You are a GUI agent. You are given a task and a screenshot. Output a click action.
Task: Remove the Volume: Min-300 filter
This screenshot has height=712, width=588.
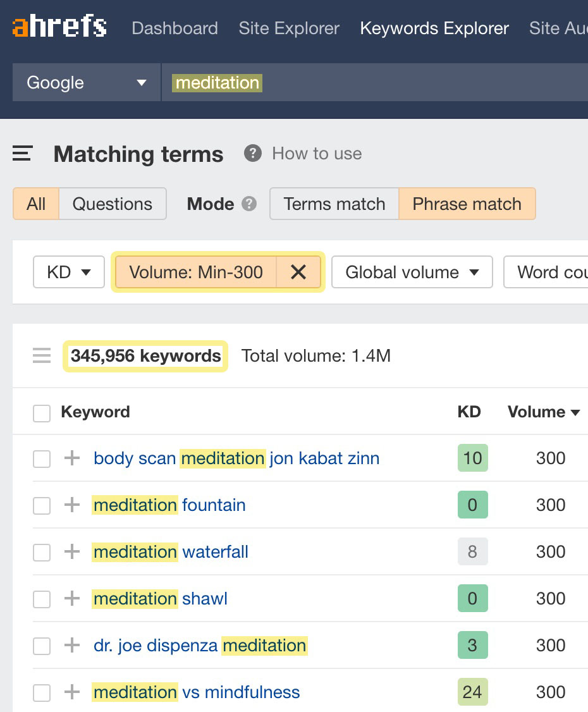(x=298, y=273)
